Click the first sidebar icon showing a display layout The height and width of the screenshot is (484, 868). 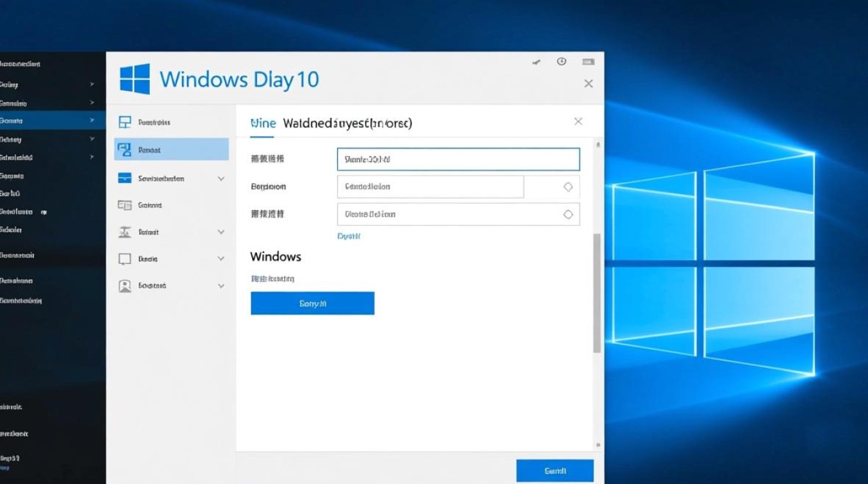pyautogui.click(x=125, y=122)
